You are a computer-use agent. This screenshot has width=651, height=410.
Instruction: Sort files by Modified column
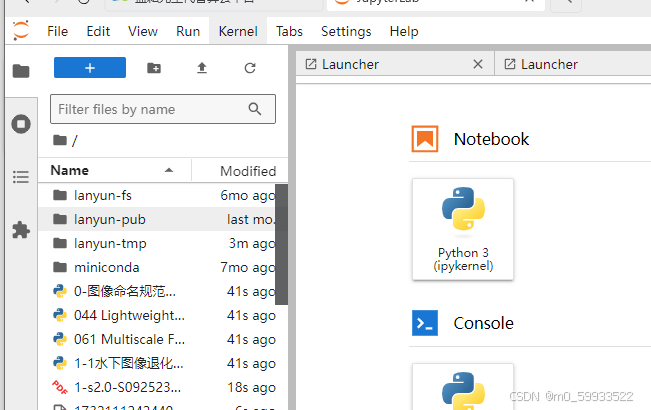click(x=248, y=171)
